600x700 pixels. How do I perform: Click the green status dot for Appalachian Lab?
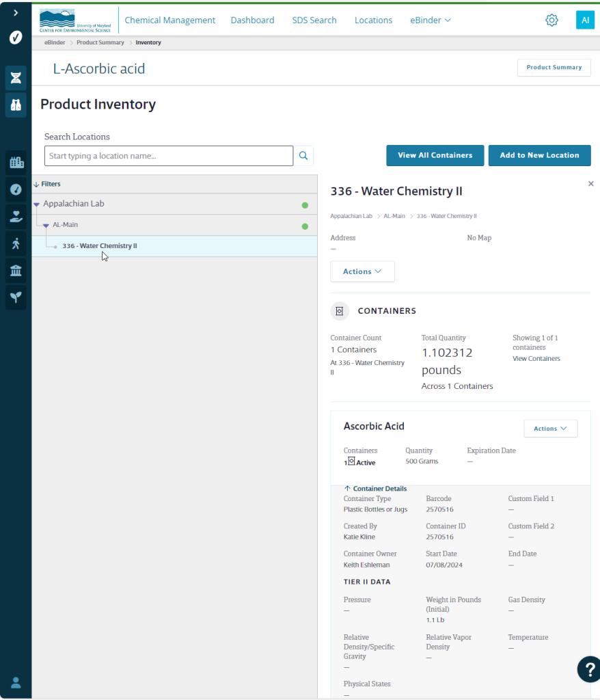[x=305, y=205]
